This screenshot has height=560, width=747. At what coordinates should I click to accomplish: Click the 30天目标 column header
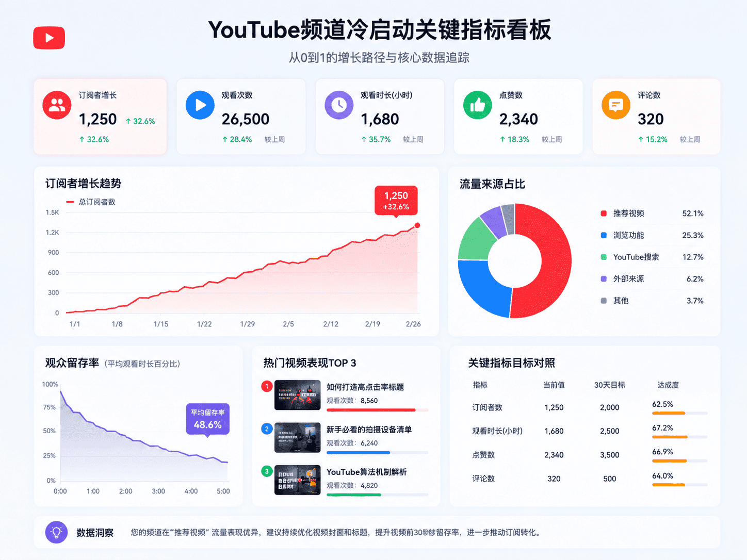610,385
